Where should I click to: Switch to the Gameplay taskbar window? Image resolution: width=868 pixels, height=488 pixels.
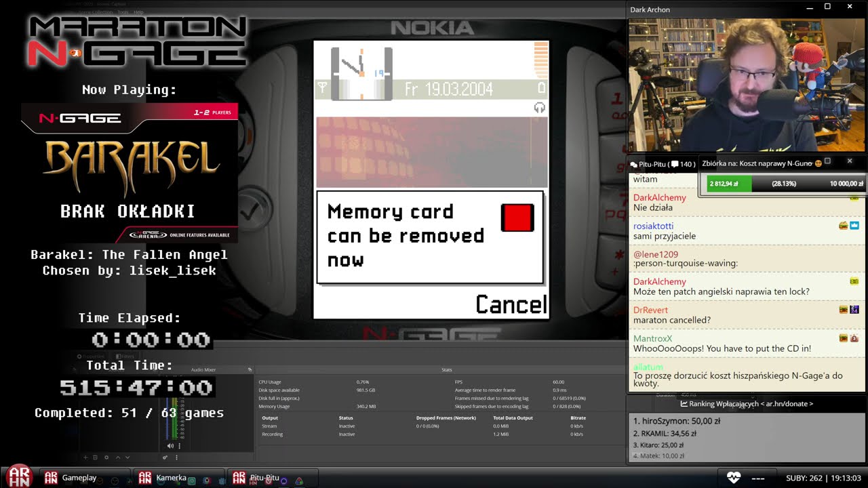pos(85,478)
